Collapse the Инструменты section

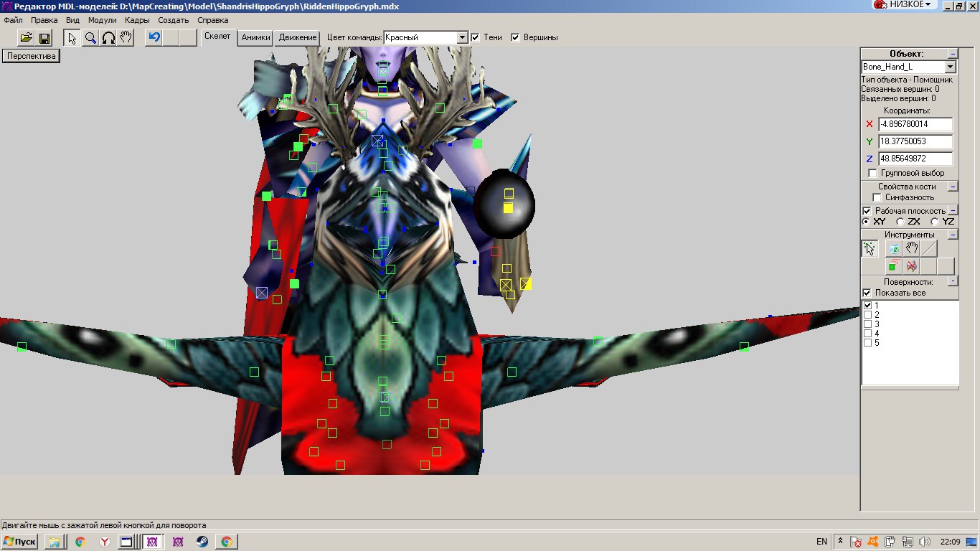click(952, 235)
